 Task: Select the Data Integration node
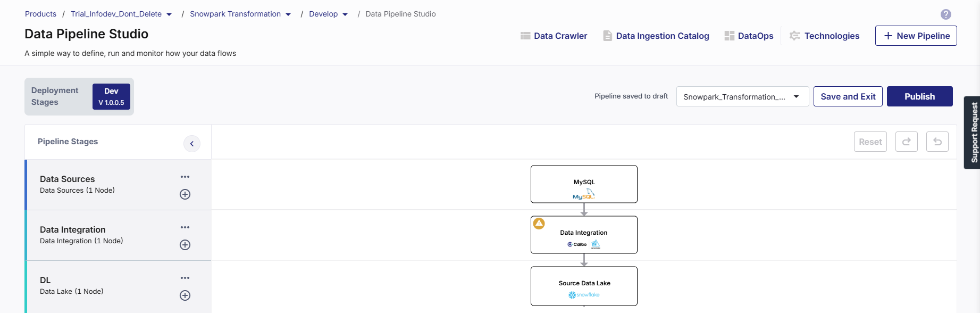(584, 235)
